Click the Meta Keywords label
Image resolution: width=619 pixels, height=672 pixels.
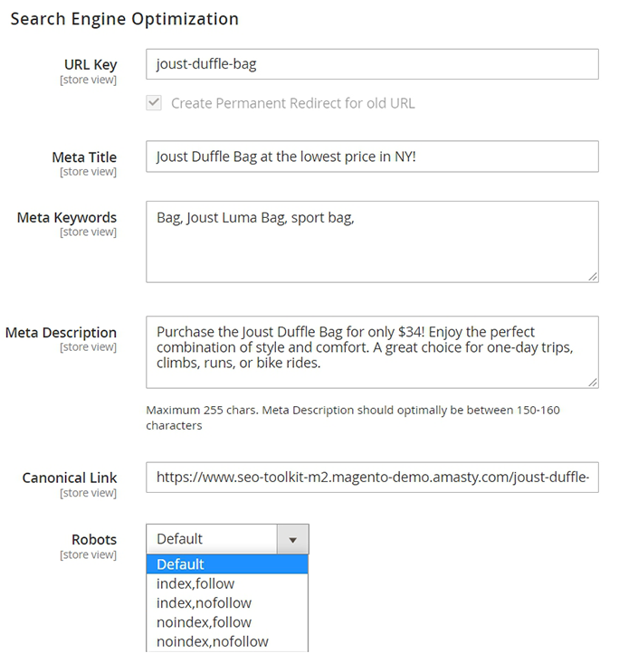[67, 217]
